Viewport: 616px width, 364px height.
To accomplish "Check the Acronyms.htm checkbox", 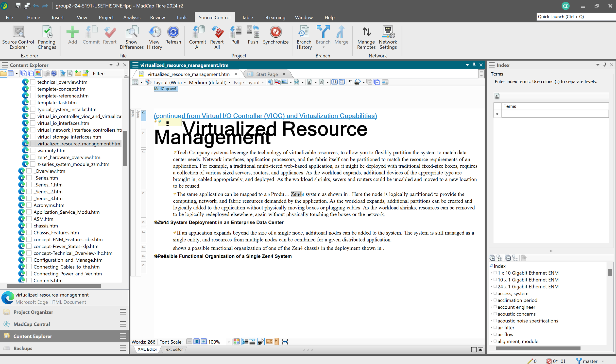I will [x=29, y=205].
